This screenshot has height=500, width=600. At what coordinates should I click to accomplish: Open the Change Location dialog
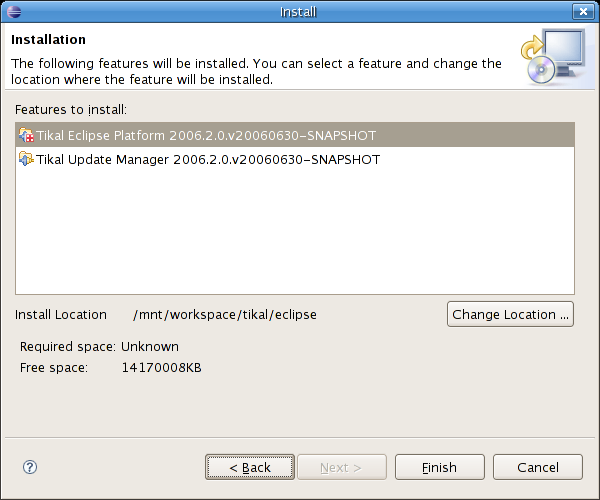tap(510, 314)
